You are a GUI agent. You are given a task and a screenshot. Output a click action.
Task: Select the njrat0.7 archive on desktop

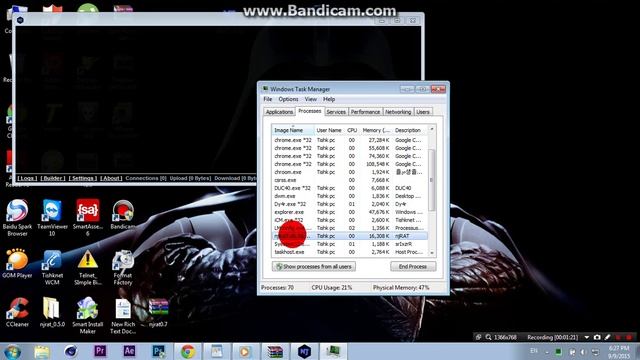(158, 312)
